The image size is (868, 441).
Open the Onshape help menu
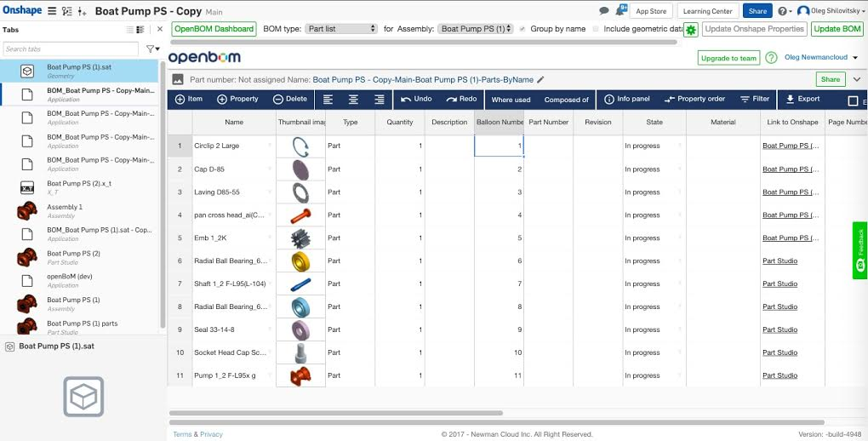point(785,11)
